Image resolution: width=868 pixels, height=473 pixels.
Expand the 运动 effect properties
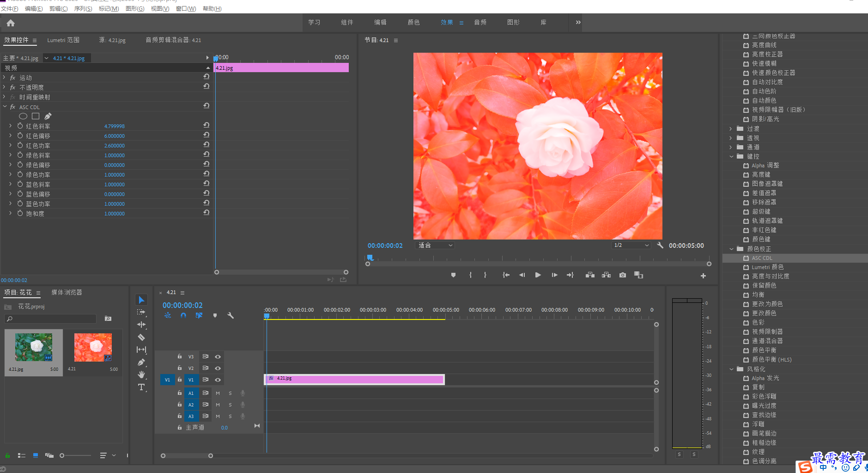tap(4, 77)
